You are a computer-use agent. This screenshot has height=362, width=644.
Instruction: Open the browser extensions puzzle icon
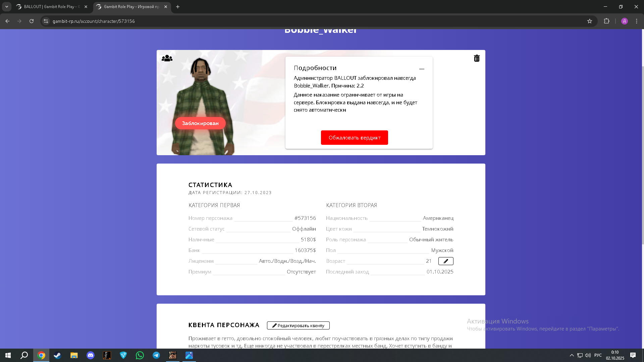point(606,21)
